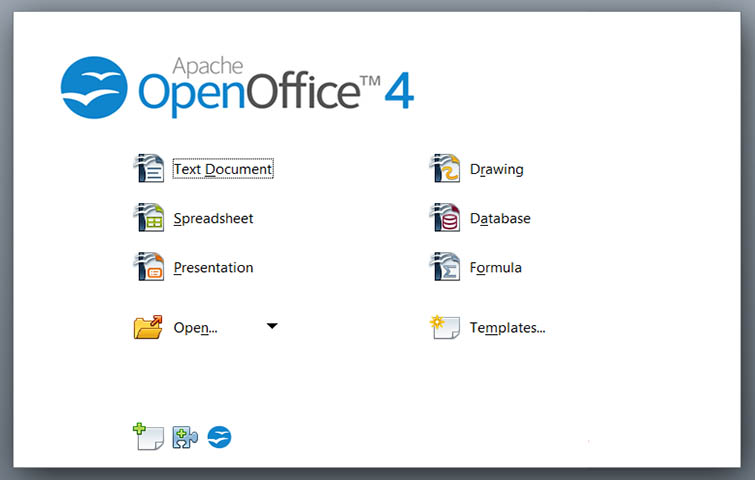Open a new Formula via its label
Image resolution: width=755 pixels, height=480 pixels.
tap(495, 268)
